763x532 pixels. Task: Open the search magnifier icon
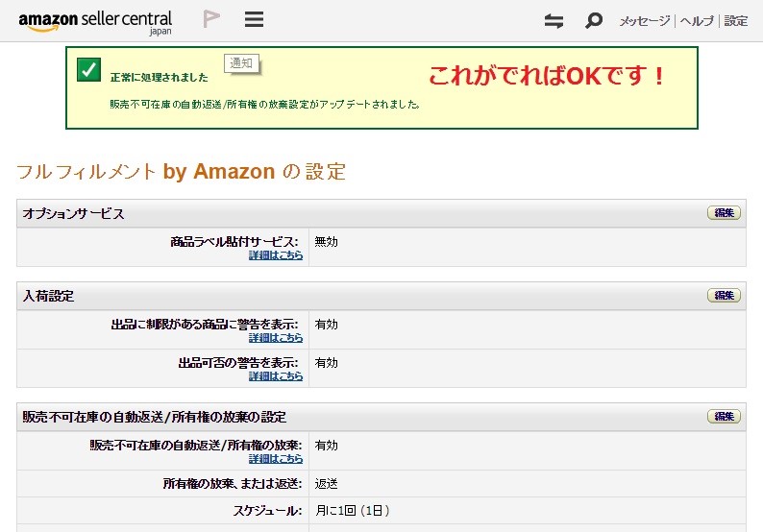click(594, 20)
